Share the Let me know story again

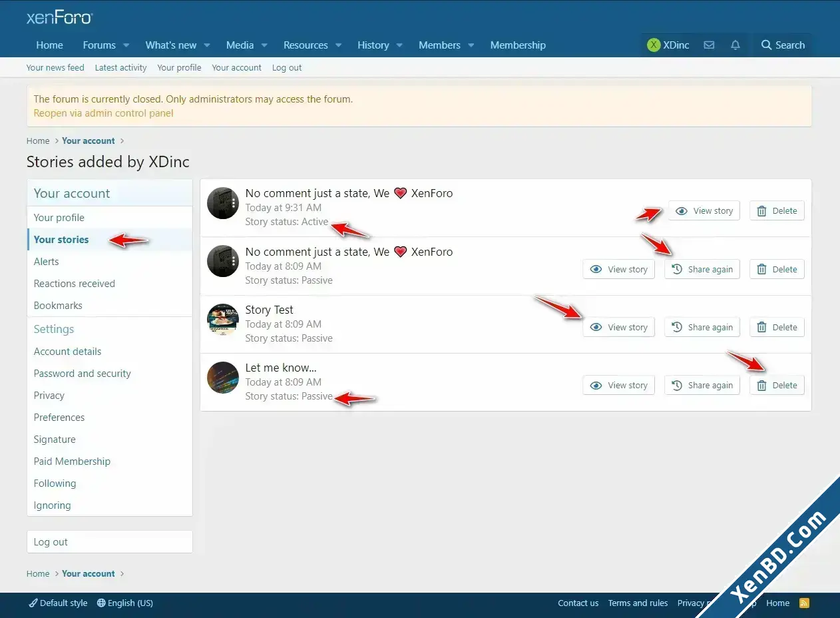[702, 386]
